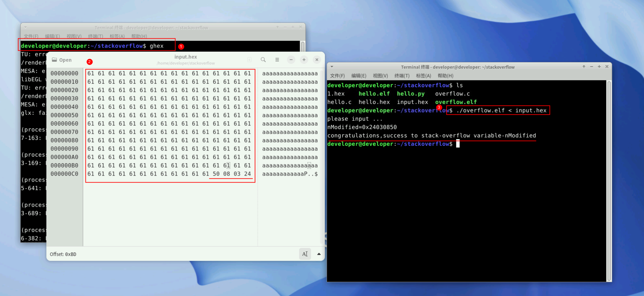Click hello.py in the right terminal listing
Screen dimensions: 644x296
tap(411, 93)
